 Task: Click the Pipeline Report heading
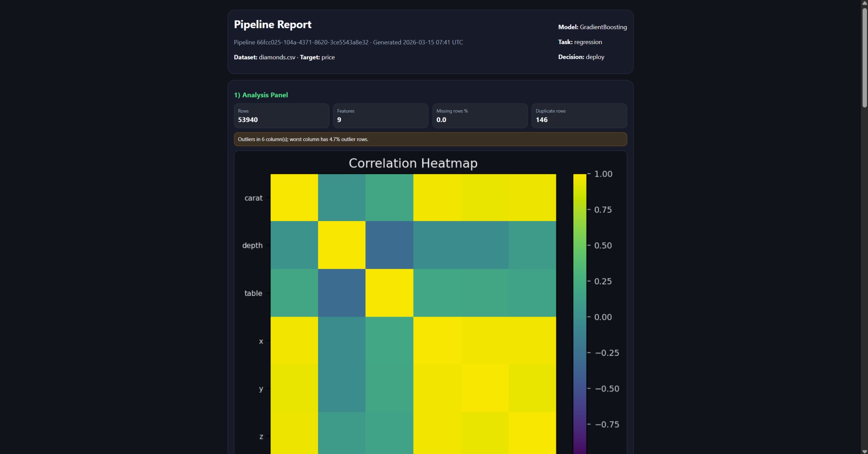(x=272, y=24)
